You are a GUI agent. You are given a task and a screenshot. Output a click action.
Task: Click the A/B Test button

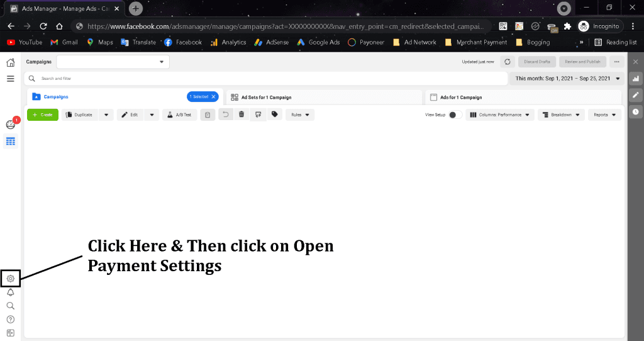180,115
